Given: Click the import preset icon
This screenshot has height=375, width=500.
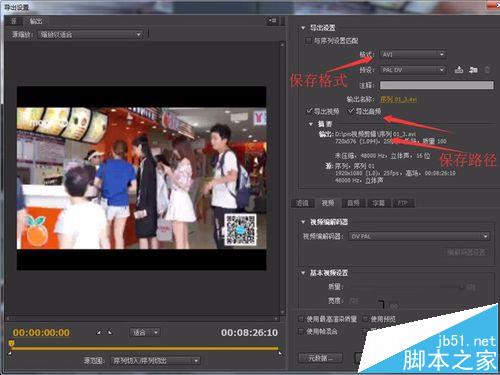Looking at the screenshot, I should [x=473, y=70].
